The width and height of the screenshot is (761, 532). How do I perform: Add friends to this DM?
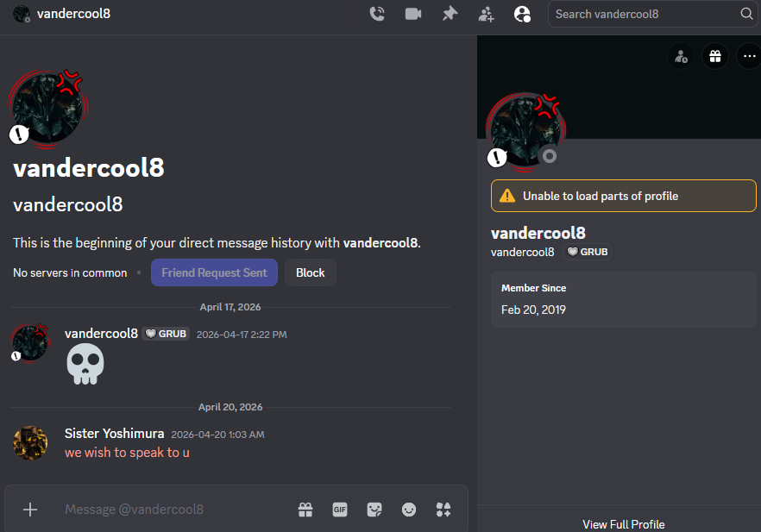tap(487, 14)
